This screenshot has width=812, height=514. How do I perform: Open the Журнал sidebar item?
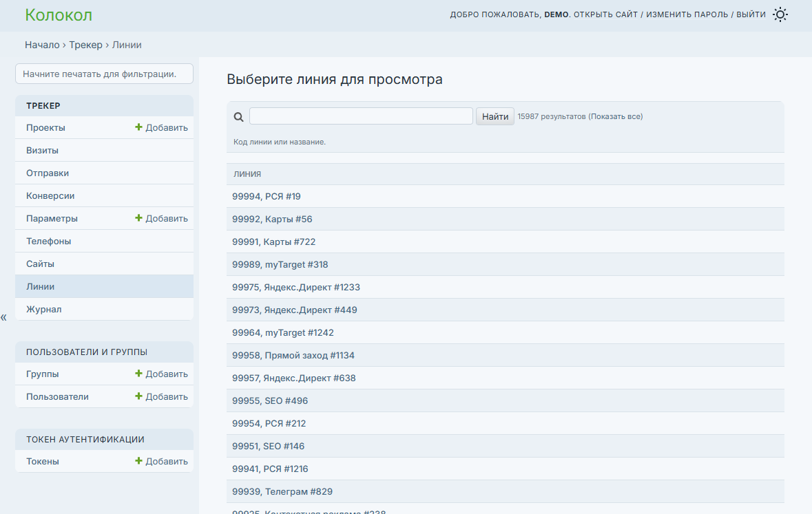point(44,310)
